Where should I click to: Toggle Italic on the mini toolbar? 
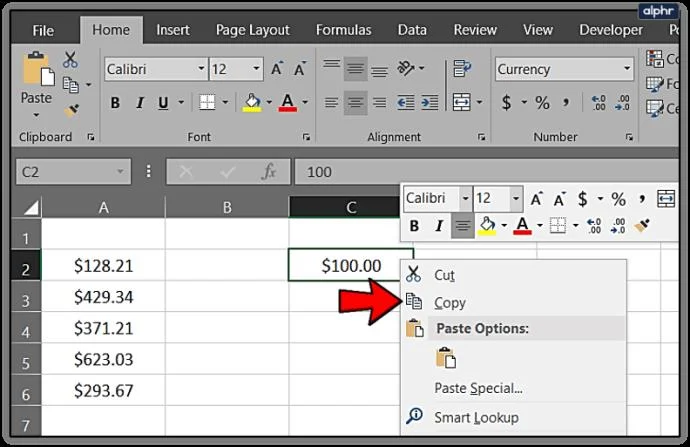pyautogui.click(x=438, y=226)
